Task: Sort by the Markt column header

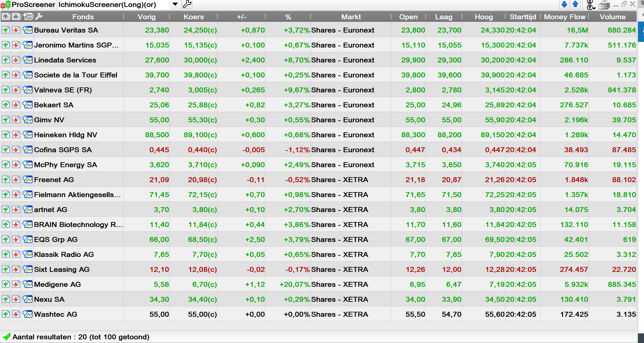Action: coord(351,17)
